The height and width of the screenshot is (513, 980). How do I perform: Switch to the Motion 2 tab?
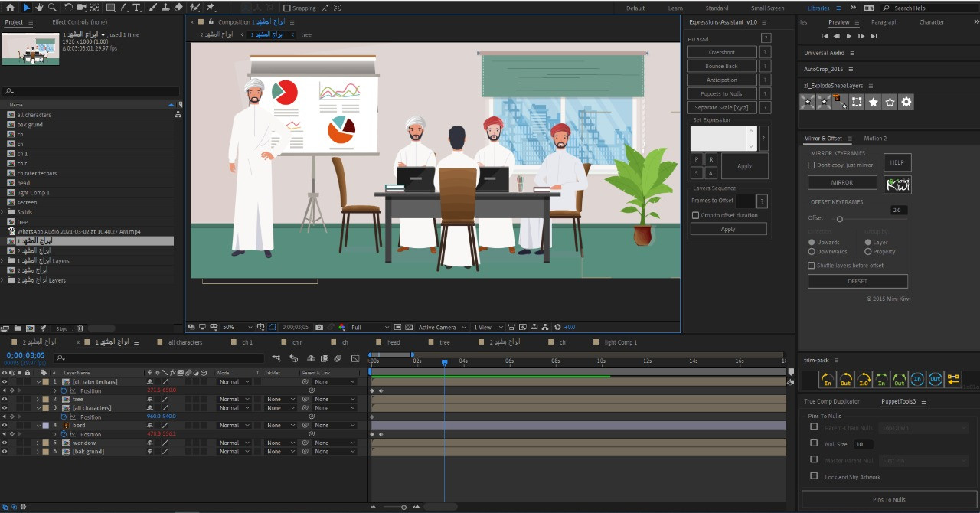(x=874, y=139)
